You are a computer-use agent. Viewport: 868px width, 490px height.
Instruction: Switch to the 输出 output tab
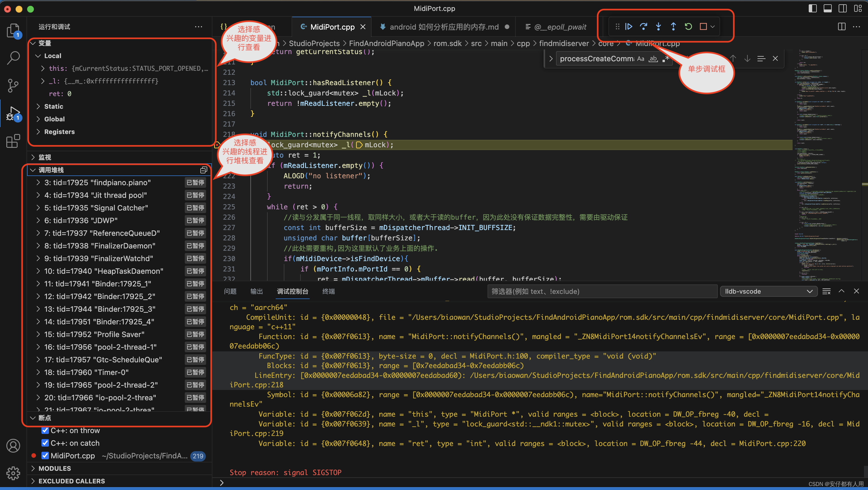[256, 291]
